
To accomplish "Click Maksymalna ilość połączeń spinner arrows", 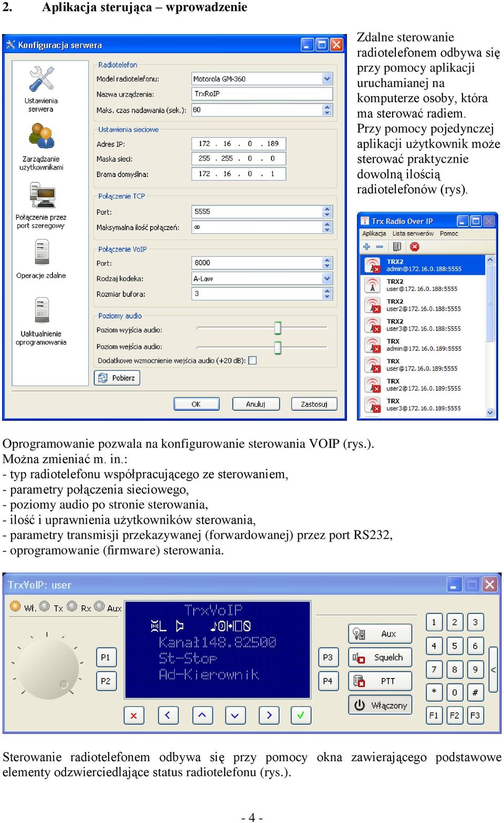I will click(327, 227).
